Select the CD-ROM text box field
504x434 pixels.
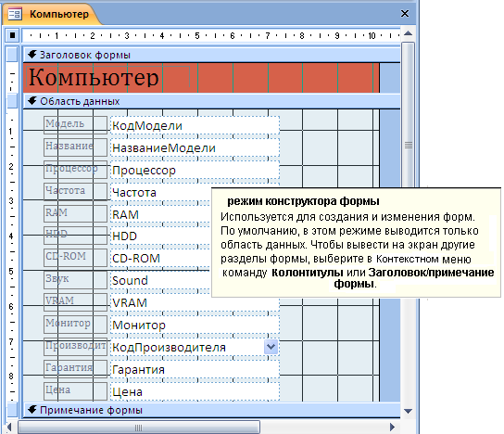[160, 259]
